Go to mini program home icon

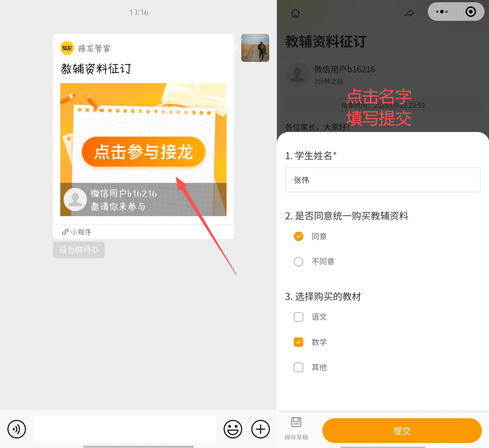296,13
